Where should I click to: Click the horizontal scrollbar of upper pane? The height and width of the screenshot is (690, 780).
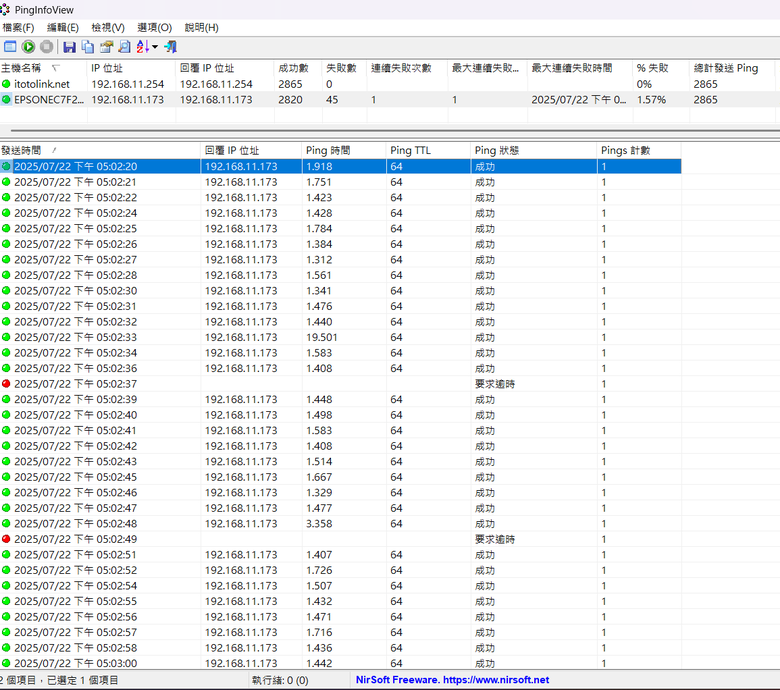pos(393,130)
